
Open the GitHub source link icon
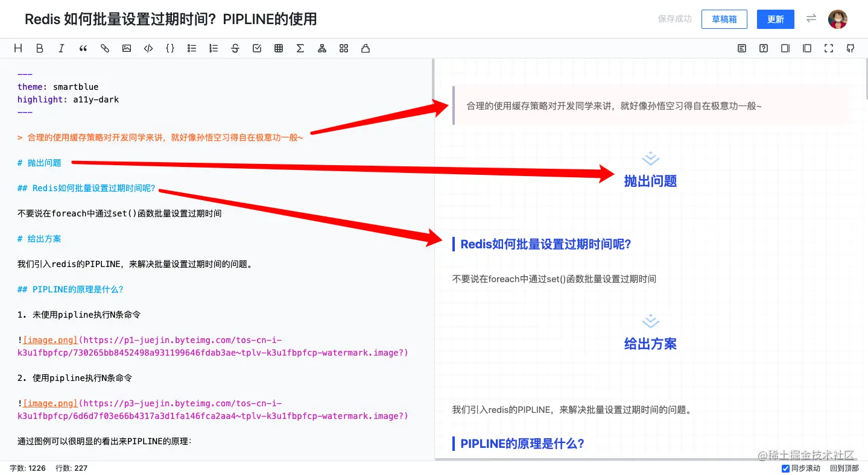[851, 49]
